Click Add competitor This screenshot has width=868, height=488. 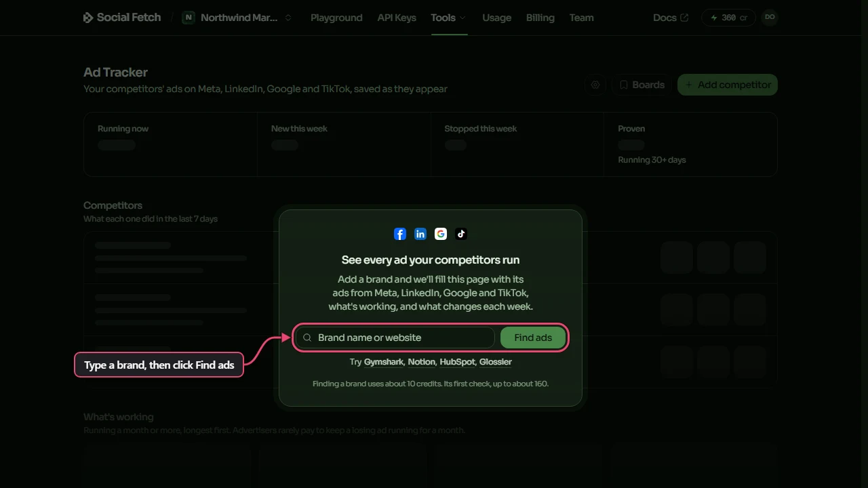click(728, 85)
